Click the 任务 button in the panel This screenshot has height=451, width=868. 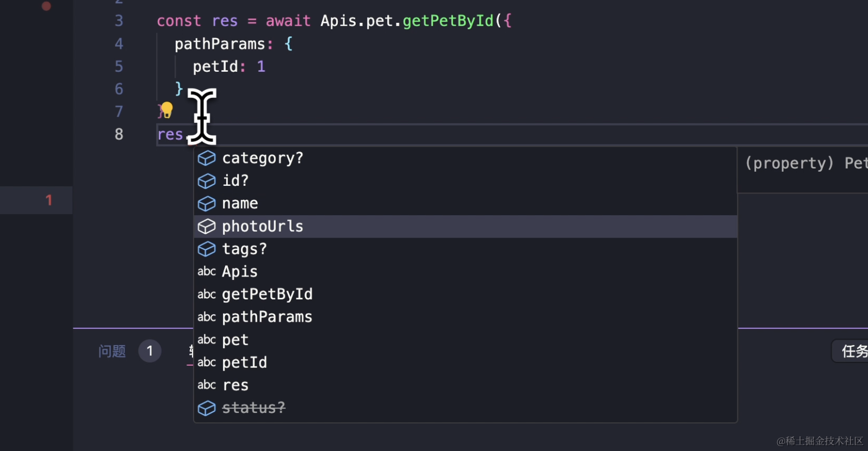[853, 352]
